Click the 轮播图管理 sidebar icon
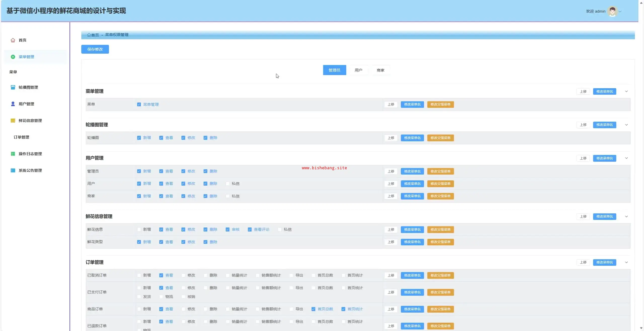The image size is (644, 331). 13,87
